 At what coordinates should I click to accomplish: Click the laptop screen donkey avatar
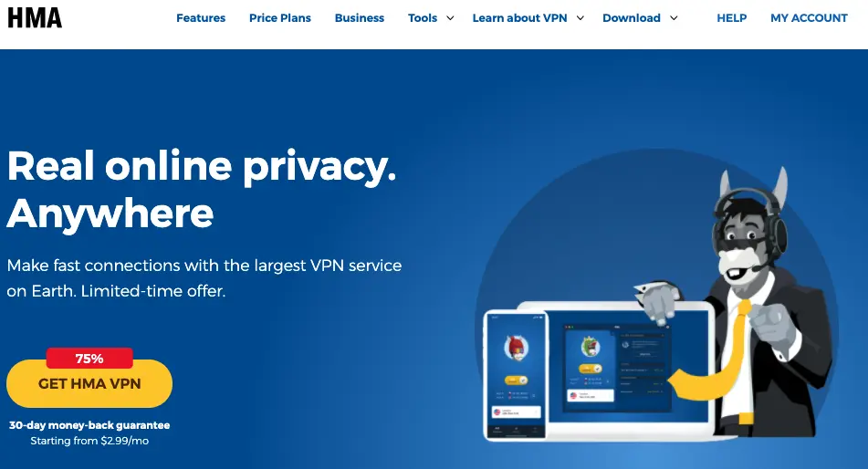[591, 347]
